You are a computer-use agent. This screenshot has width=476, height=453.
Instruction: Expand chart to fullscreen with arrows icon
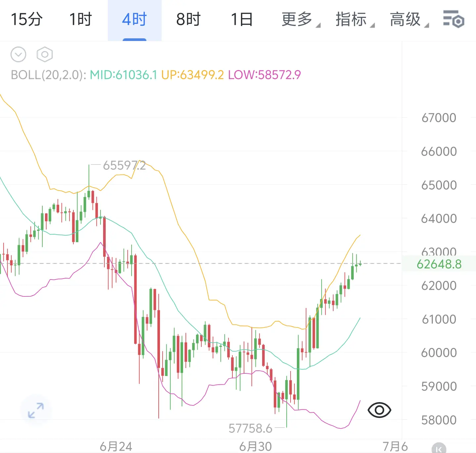(36, 410)
